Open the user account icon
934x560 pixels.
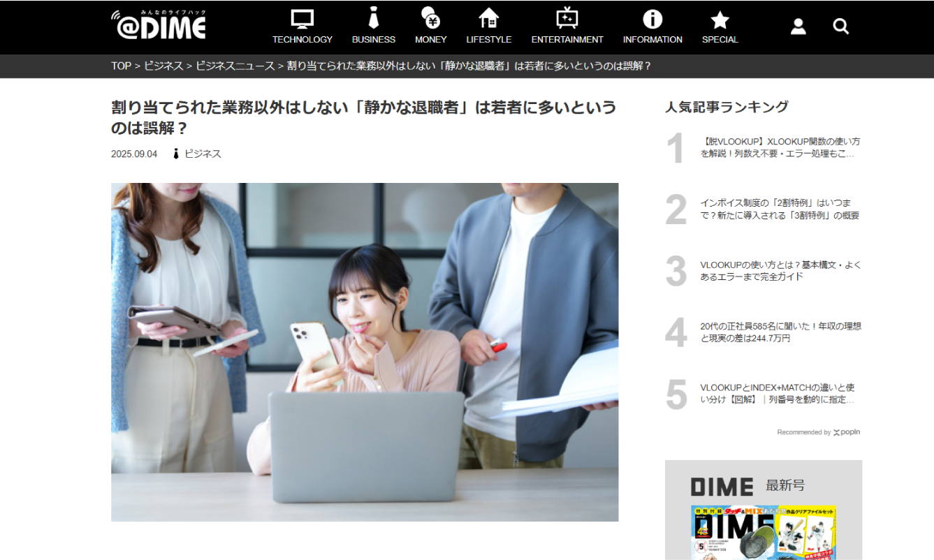tap(798, 27)
